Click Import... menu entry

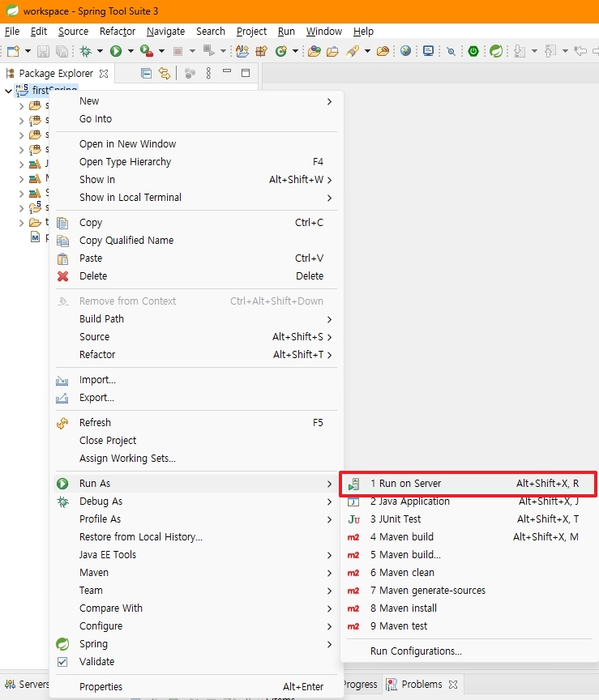pos(196,380)
